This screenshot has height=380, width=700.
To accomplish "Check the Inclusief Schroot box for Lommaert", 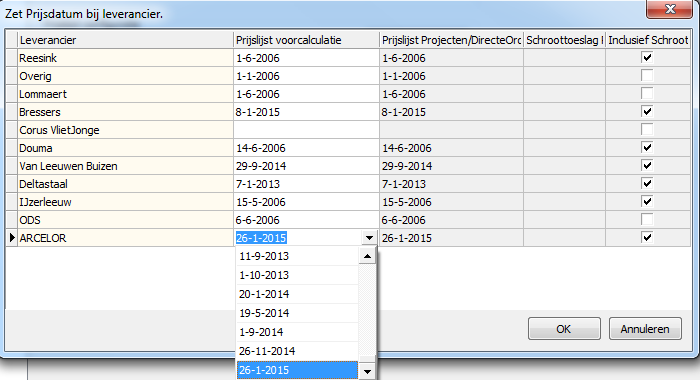I will point(647,93).
